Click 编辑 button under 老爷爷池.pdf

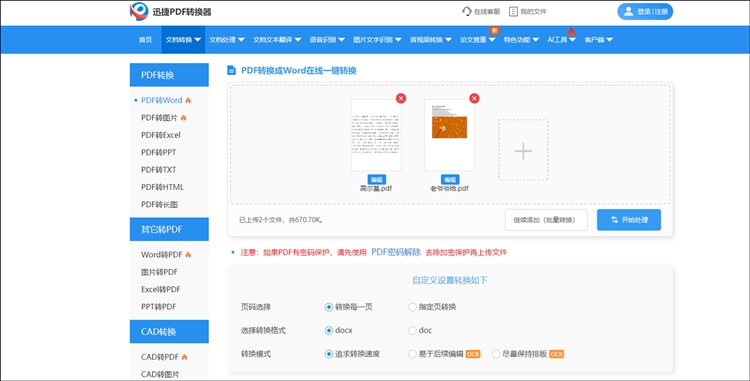(x=450, y=180)
